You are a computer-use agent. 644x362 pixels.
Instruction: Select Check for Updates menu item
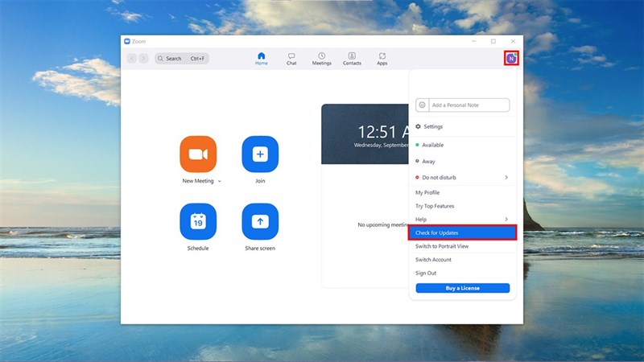[x=462, y=232]
